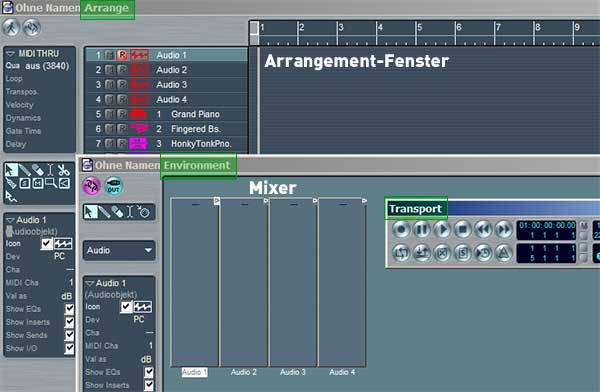Toggle Replace mode in the Transport
Image resolution: width=600 pixels, height=392 pixels.
pos(443,253)
